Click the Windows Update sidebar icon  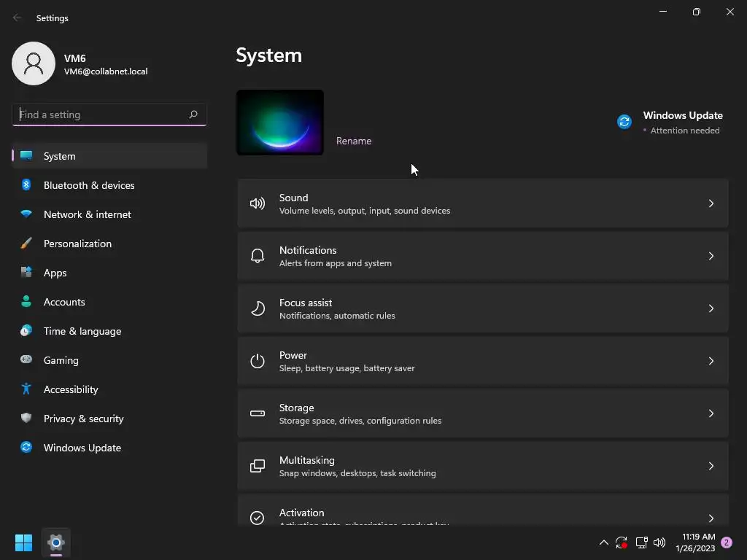[26, 447]
